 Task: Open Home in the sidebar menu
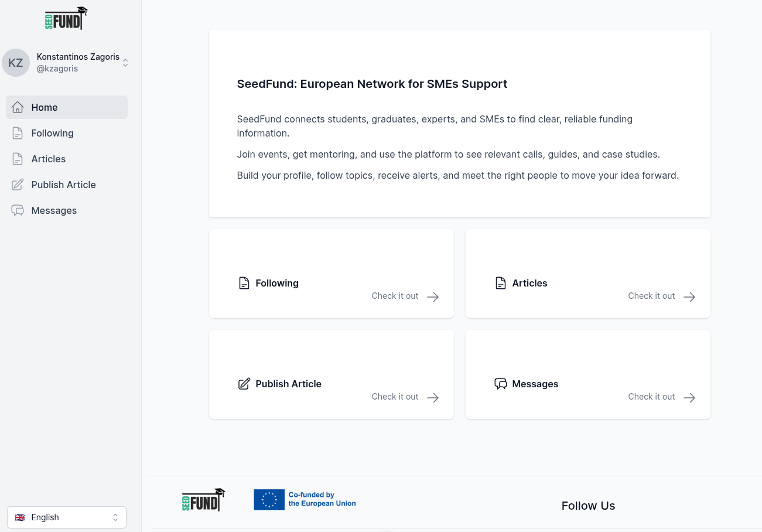point(67,107)
